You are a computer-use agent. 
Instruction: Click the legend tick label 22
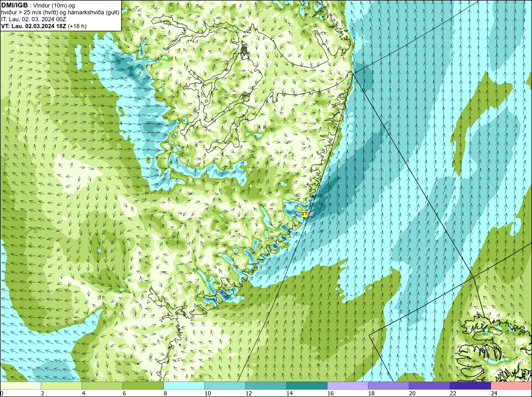[453, 393]
